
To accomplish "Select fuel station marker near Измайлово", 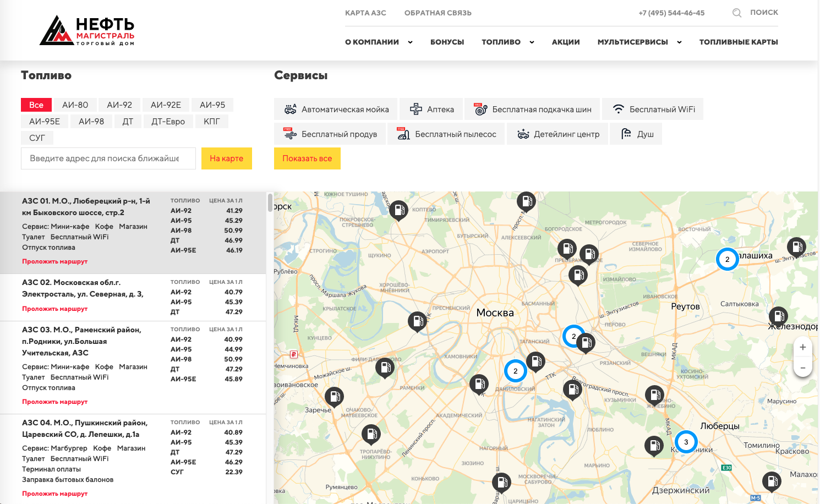I will pyautogui.click(x=578, y=275).
